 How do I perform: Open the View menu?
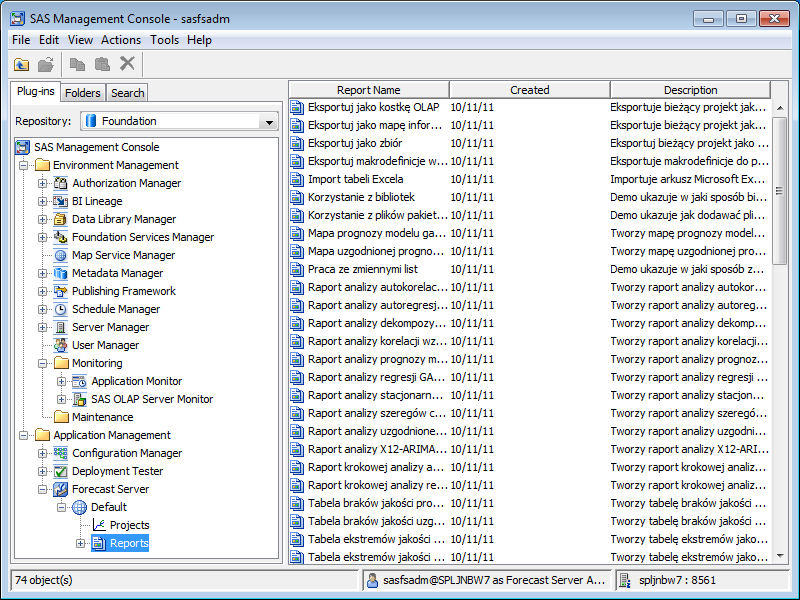pyautogui.click(x=80, y=40)
